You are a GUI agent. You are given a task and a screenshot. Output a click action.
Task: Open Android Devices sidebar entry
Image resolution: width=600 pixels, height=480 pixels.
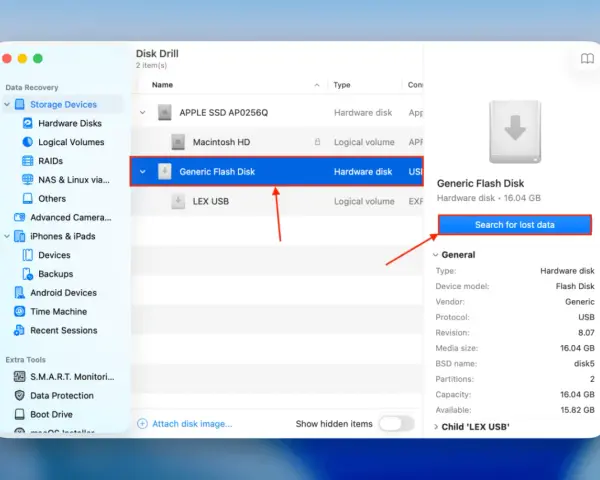click(x=64, y=292)
